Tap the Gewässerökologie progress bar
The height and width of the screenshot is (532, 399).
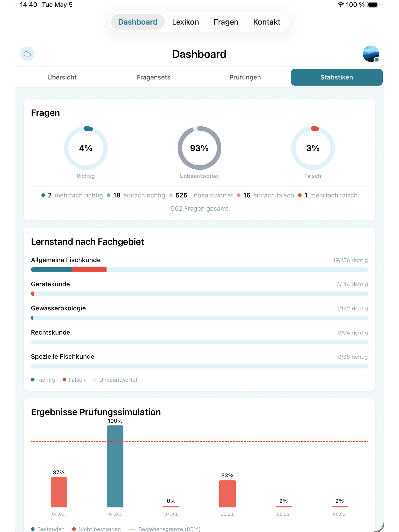199,318
